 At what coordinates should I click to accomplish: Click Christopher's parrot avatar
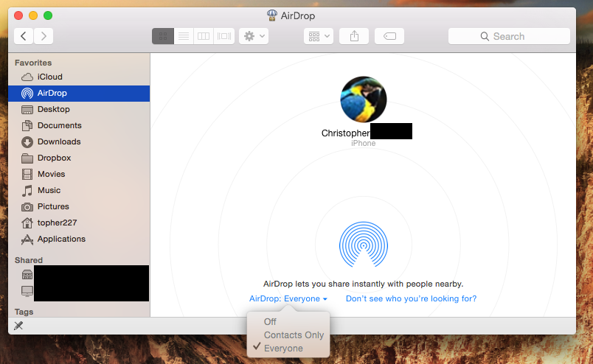coord(364,99)
